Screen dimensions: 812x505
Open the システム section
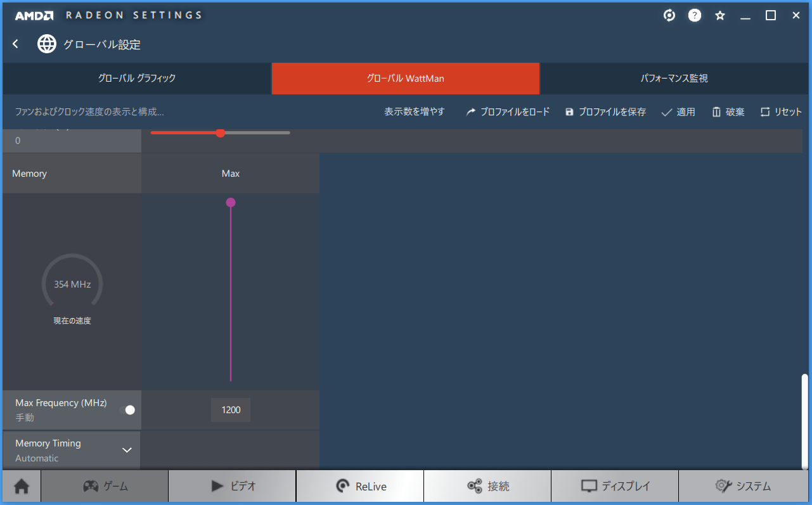743,486
